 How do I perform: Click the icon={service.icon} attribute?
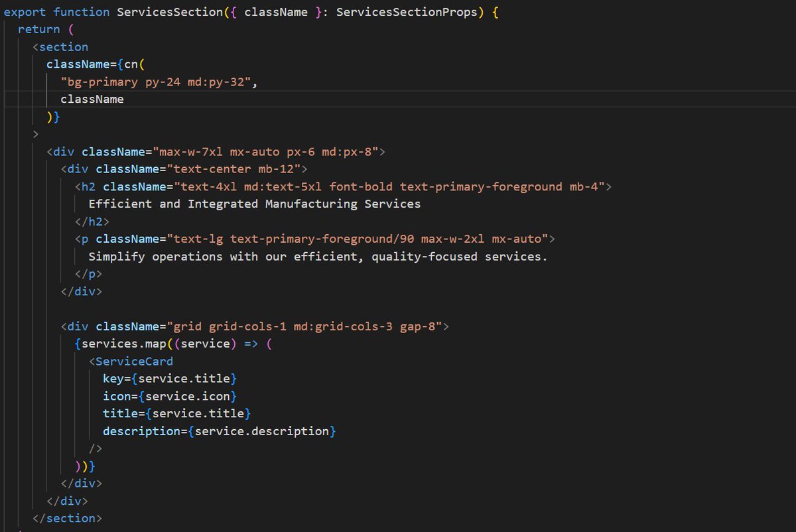tap(170, 396)
